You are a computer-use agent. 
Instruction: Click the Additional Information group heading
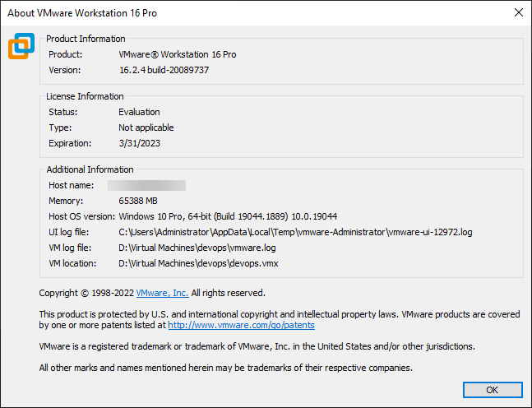click(x=90, y=169)
